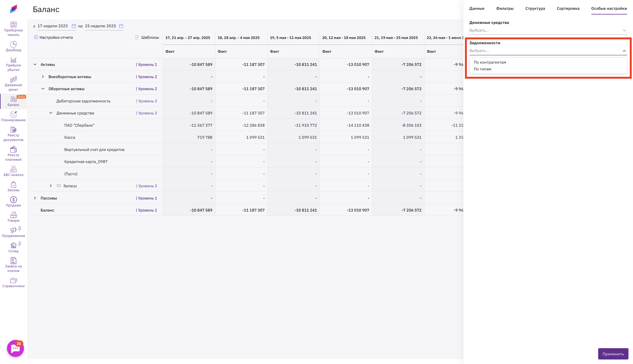Choose По типам option
Image resolution: width=633 pixels, height=364 pixels.
[482, 69]
